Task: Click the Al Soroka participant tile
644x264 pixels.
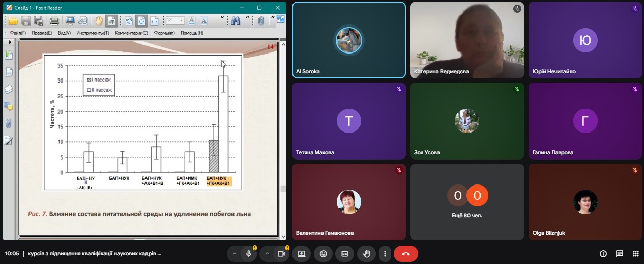Action: [x=348, y=40]
